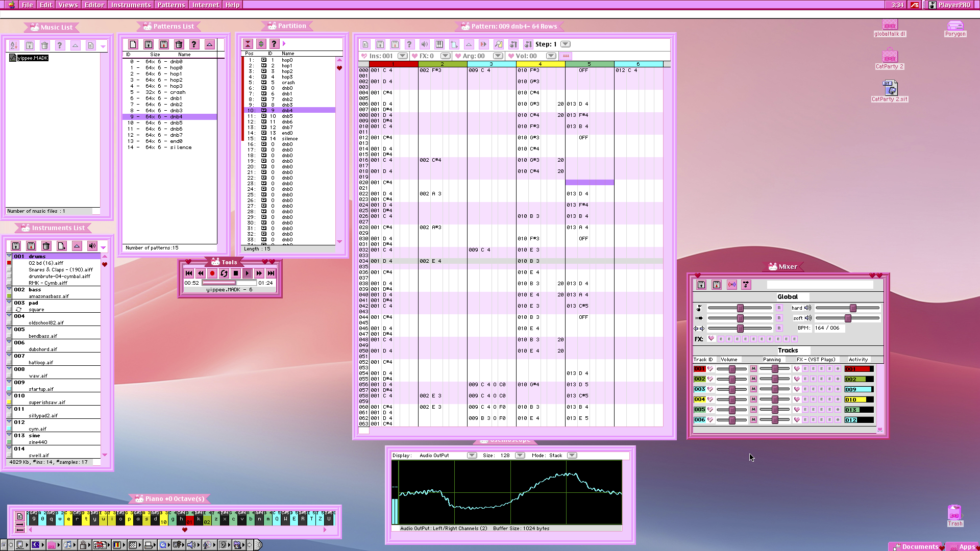This screenshot has height=551, width=980.
Task: Click the record button in Tools
Action: pos(212,273)
